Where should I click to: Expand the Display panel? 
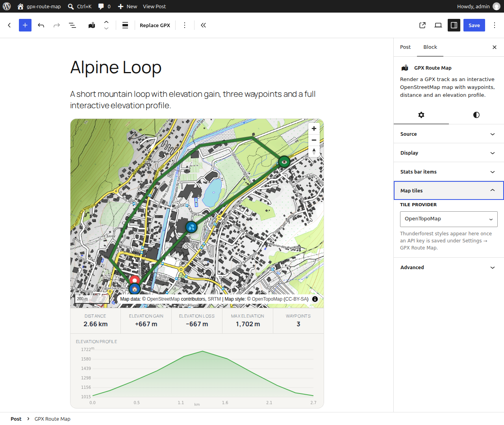point(449,153)
